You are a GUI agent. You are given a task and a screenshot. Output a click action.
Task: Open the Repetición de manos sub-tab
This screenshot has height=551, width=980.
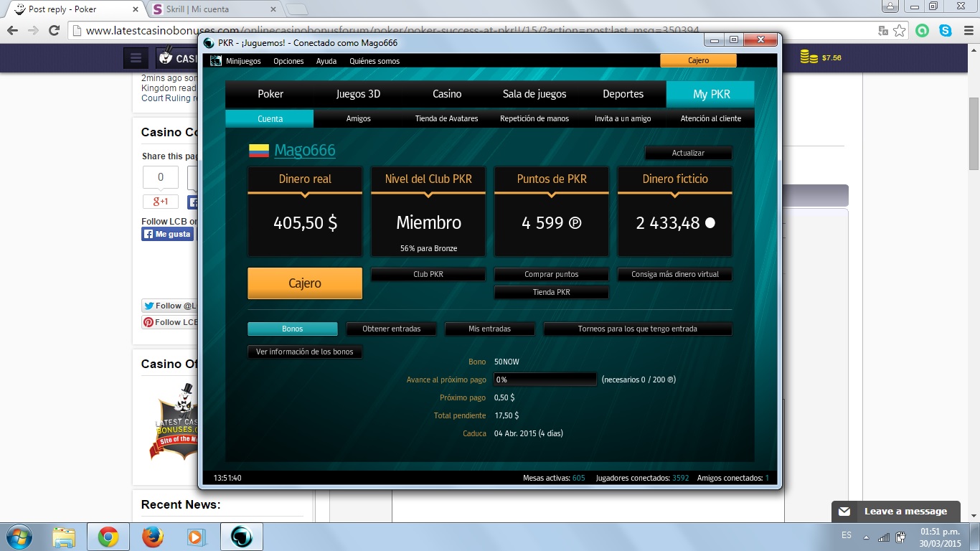tap(534, 118)
